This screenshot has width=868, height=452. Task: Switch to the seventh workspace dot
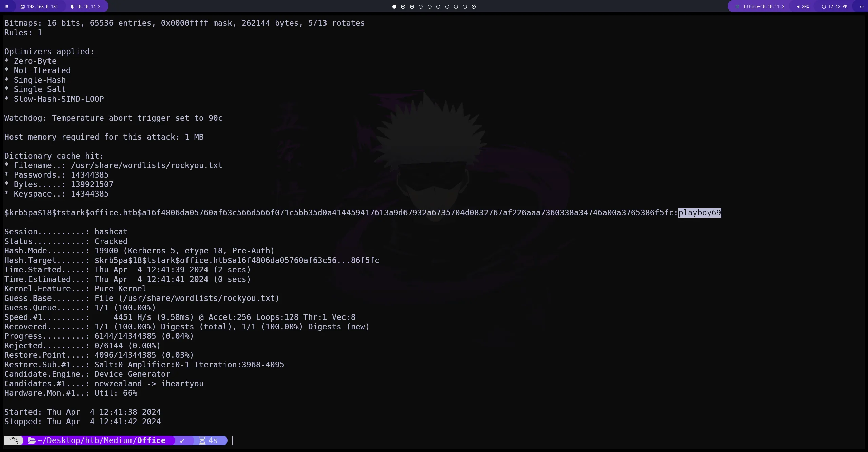click(x=447, y=7)
